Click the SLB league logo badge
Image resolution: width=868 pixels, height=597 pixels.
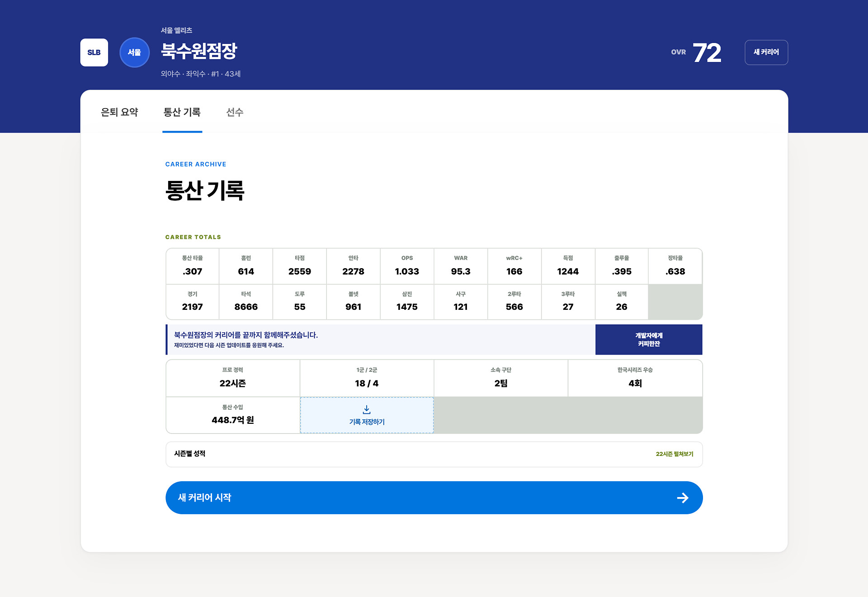(x=94, y=52)
